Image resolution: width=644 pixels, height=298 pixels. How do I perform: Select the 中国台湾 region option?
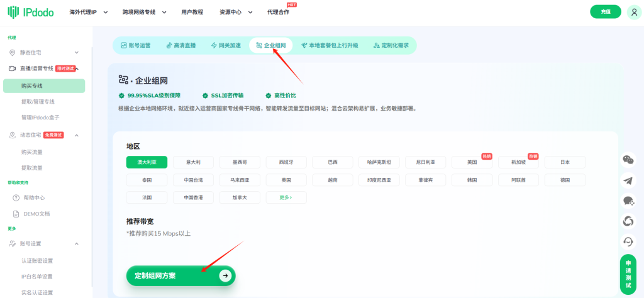pos(193,180)
